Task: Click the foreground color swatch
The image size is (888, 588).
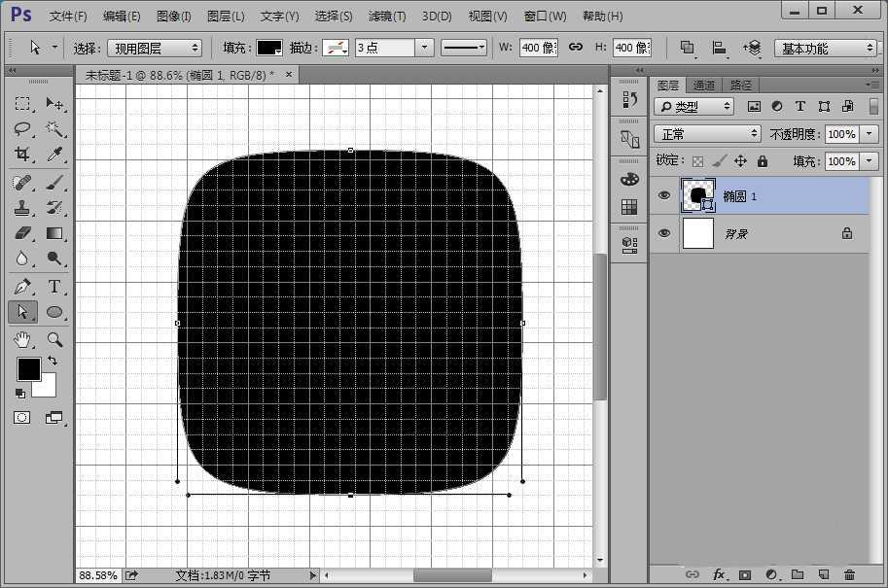Action: coord(28,368)
